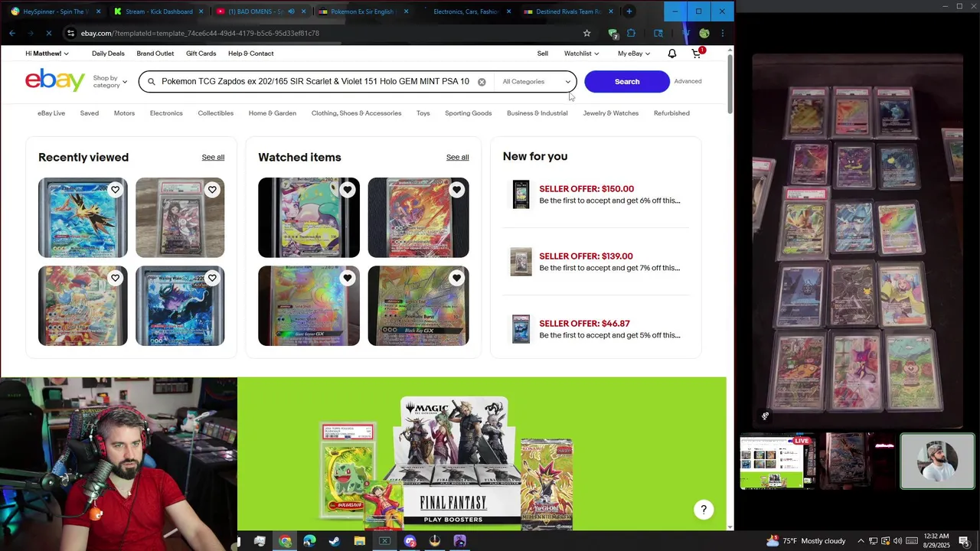The width and height of the screenshot is (980, 551).
Task: Open Steam from the taskbar
Action: coord(335,541)
